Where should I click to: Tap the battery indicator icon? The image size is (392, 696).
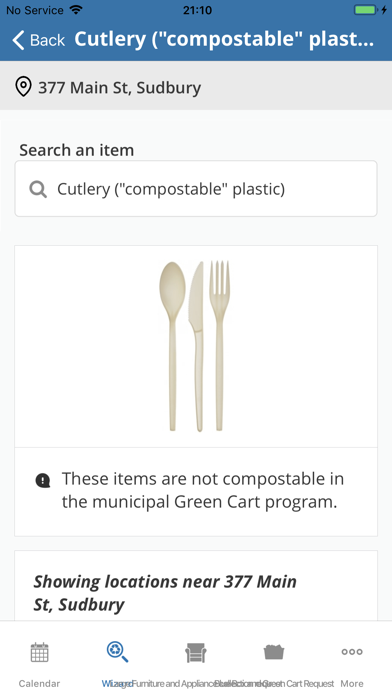click(x=365, y=10)
